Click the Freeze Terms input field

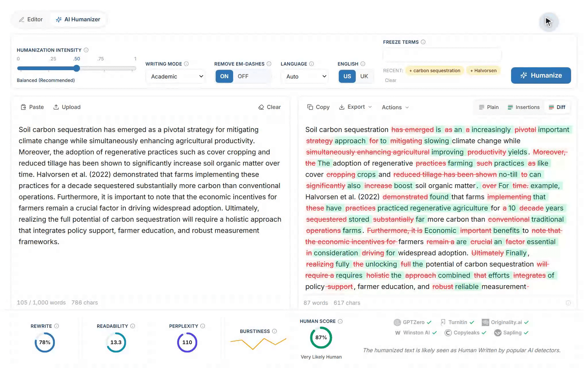(x=442, y=56)
